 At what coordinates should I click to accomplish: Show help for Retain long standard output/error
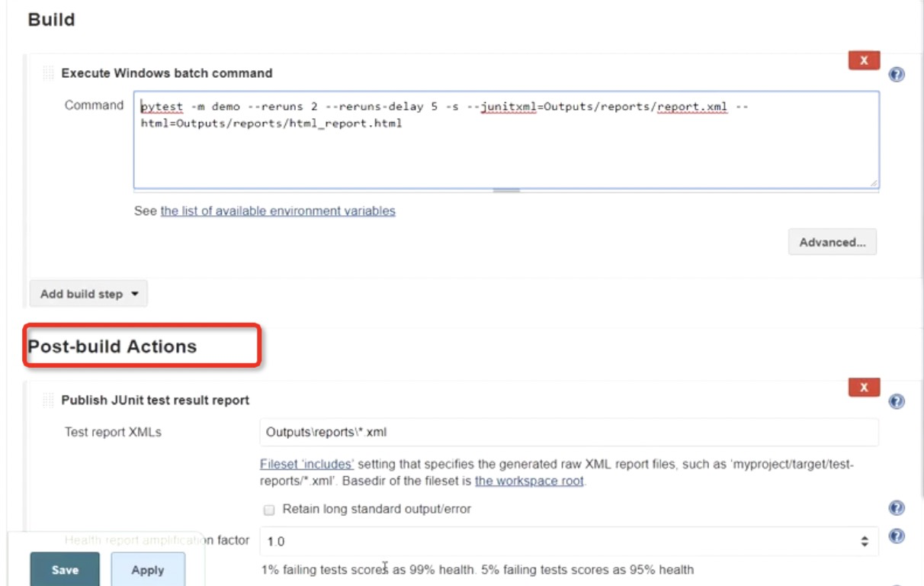[x=897, y=508]
